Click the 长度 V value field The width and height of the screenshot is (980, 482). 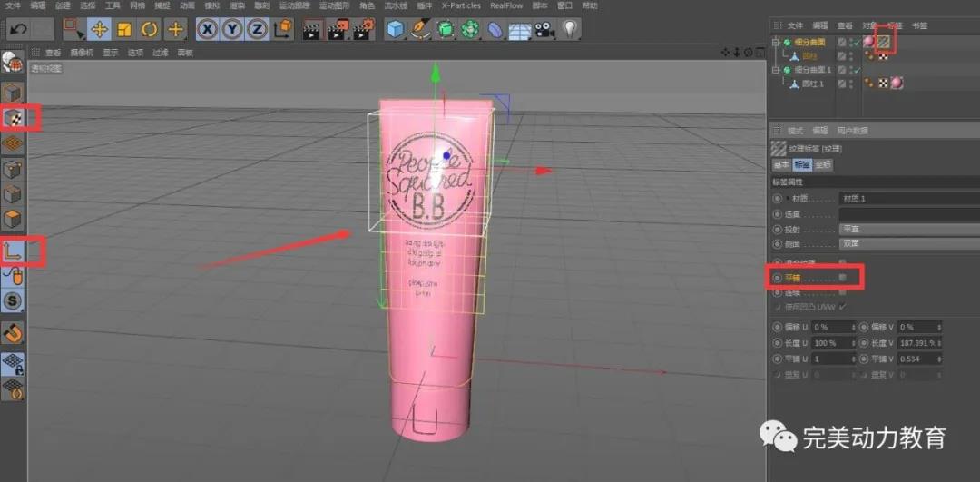[x=917, y=343]
